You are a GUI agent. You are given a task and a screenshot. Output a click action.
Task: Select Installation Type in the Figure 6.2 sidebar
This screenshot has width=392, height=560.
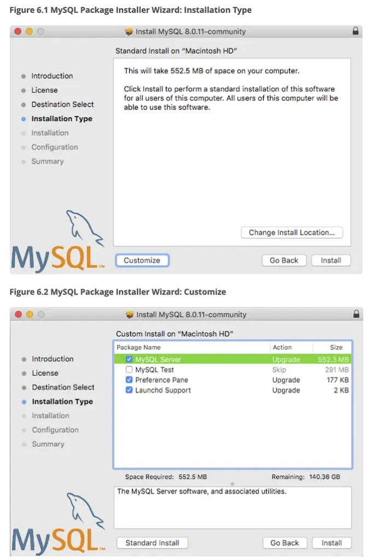click(62, 402)
